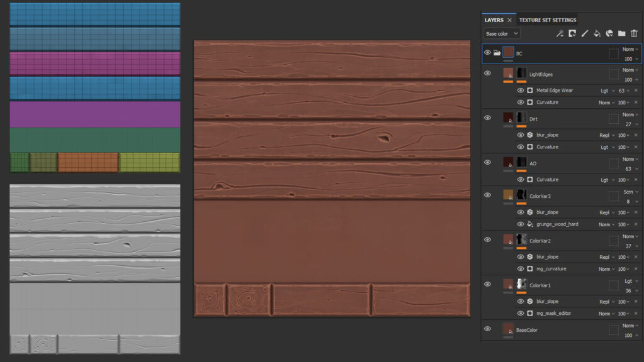Delete layer using the trash icon
This screenshot has height=362, width=644.
(x=634, y=34)
